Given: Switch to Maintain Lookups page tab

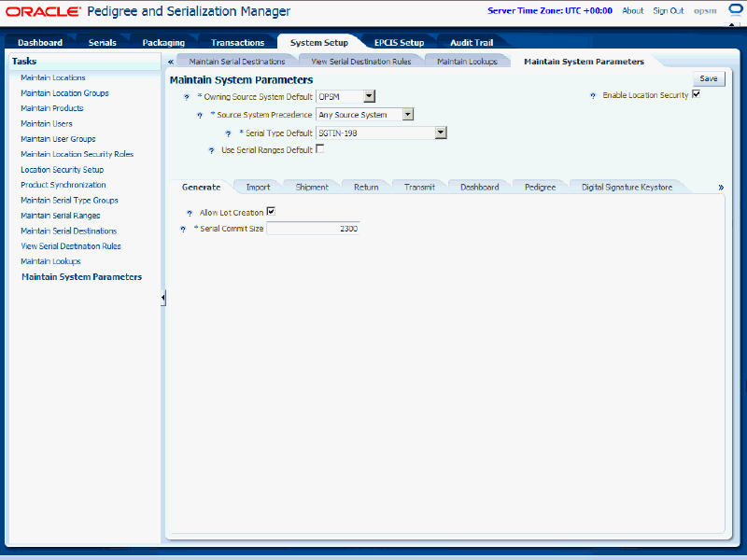Looking at the screenshot, I should [x=468, y=62].
